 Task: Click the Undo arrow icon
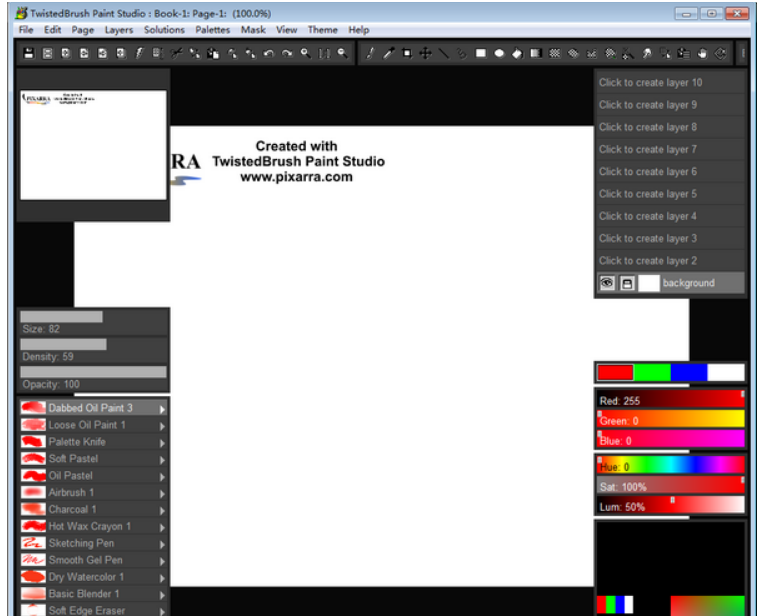[269, 53]
